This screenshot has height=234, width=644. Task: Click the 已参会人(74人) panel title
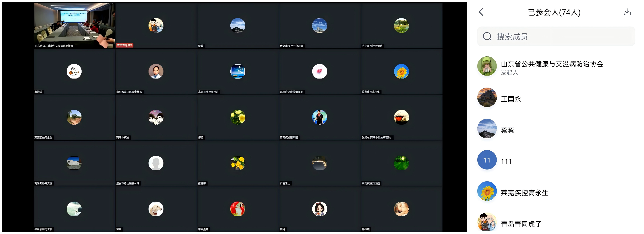click(554, 12)
